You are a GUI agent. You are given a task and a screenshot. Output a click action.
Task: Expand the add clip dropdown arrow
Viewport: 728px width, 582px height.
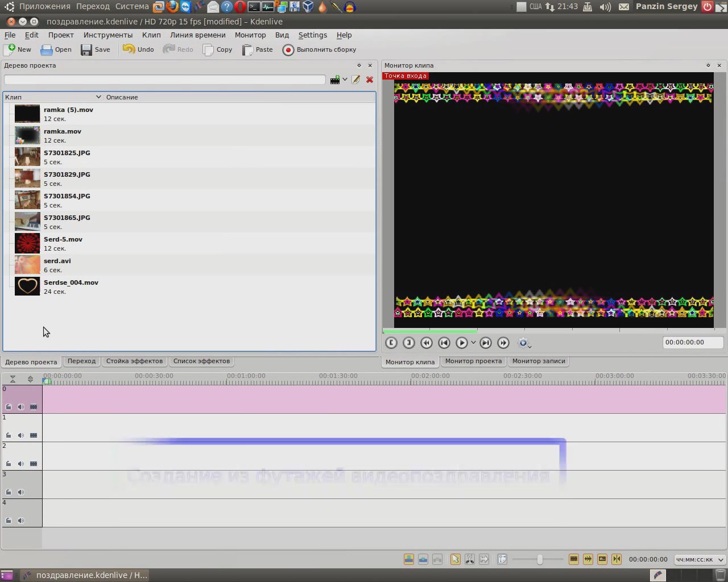[345, 80]
